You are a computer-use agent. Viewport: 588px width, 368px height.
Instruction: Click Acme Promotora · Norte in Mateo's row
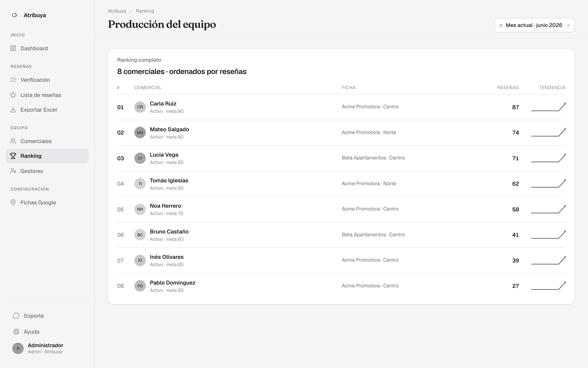[369, 132]
